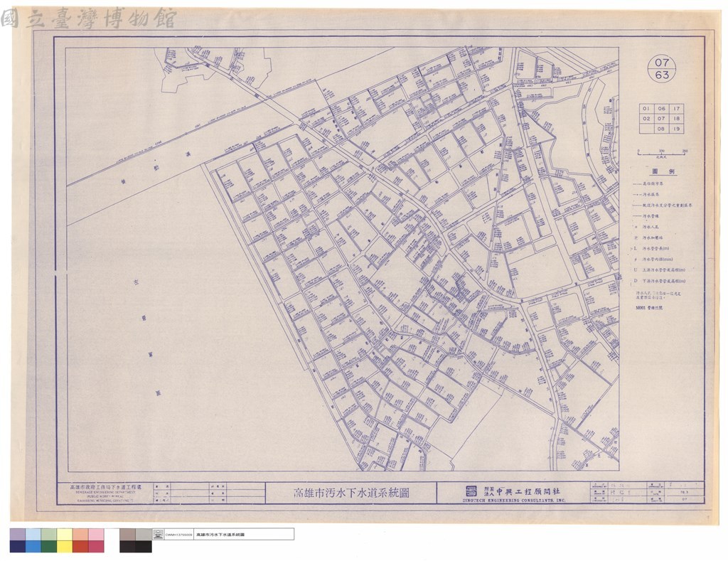Click the dark navy color swatch

(x=18, y=547)
